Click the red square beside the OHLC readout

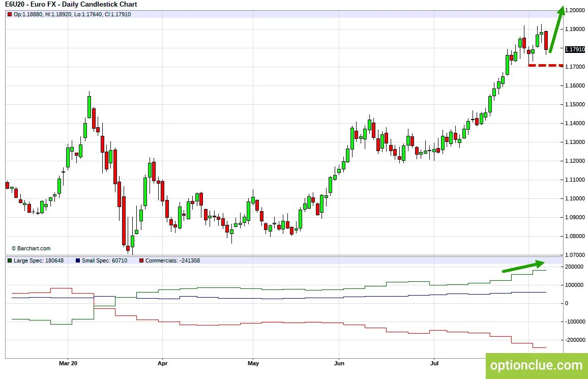10,14
